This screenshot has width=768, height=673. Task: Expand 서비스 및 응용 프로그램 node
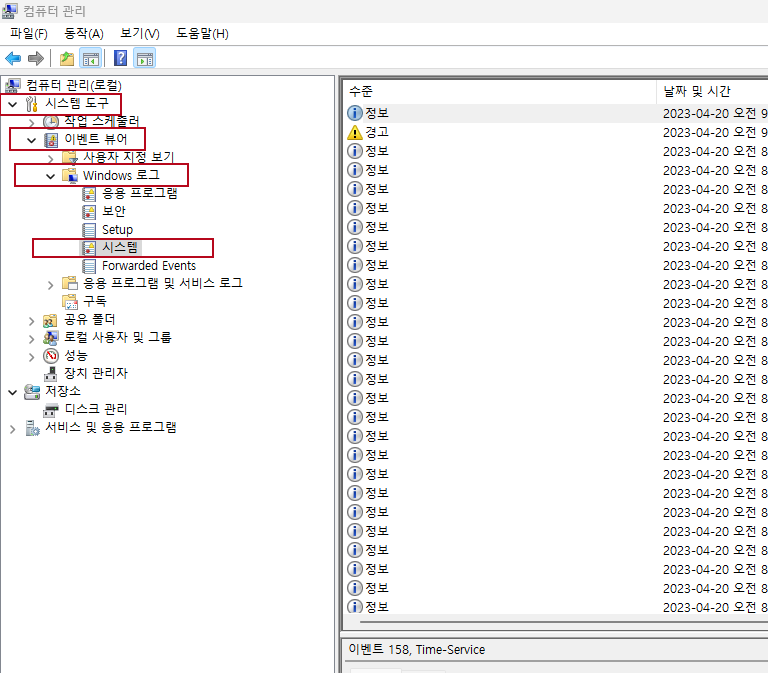click(x=13, y=430)
